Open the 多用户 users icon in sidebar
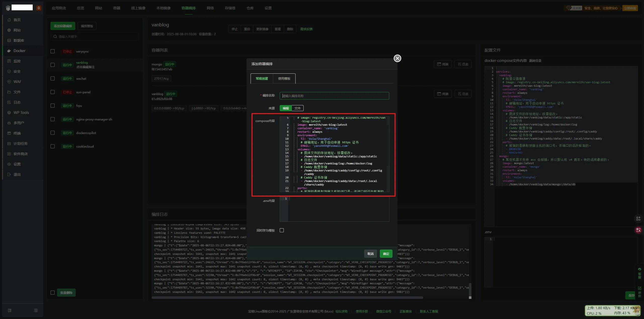Screen dimensions: 644x319 click(x=9, y=123)
